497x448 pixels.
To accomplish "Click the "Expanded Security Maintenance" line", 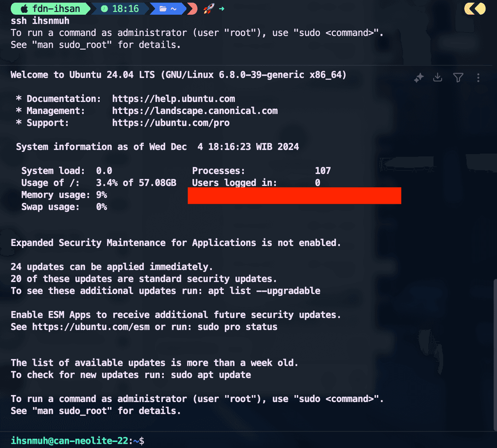I will click(x=176, y=243).
